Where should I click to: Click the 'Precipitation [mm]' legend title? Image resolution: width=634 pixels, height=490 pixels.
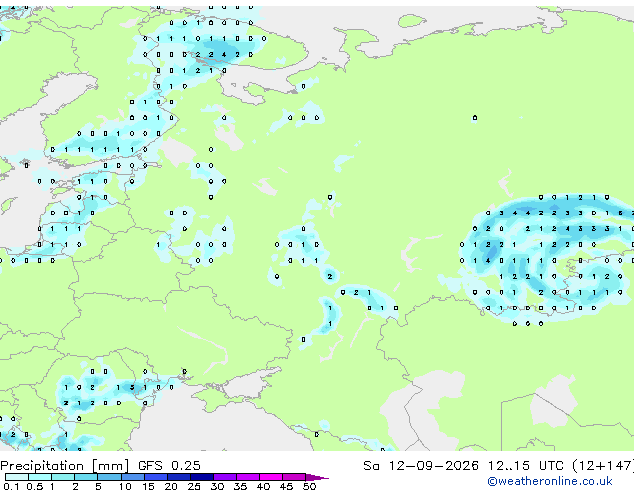[65, 466]
